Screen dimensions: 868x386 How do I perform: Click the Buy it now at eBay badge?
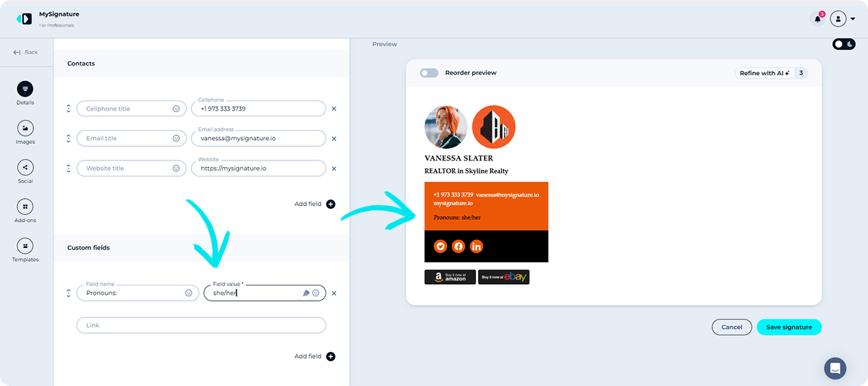click(x=503, y=277)
